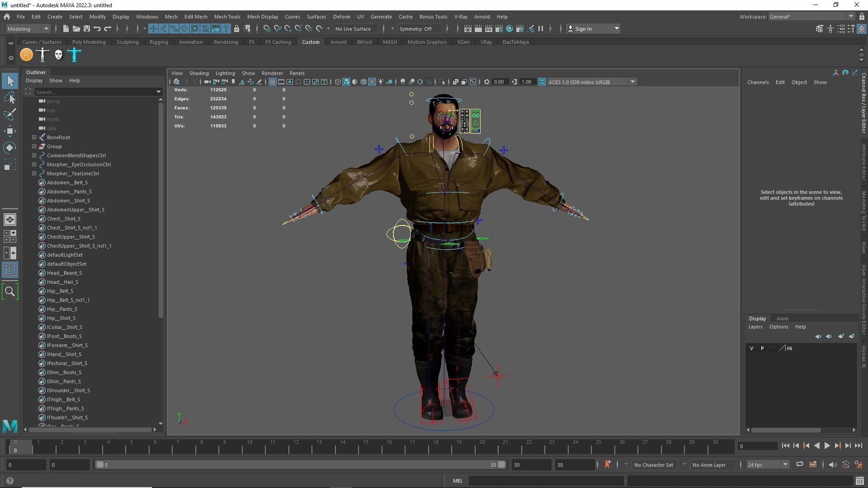The width and height of the screenshot is (868, 488).
Task: Click the range slider bar
Action: click(x=301, y=465)
